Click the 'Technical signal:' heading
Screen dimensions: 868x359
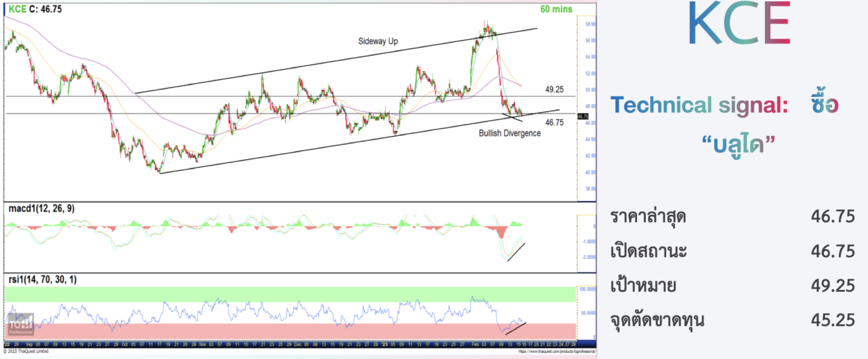pyautogui.click(x=699, y=105)
